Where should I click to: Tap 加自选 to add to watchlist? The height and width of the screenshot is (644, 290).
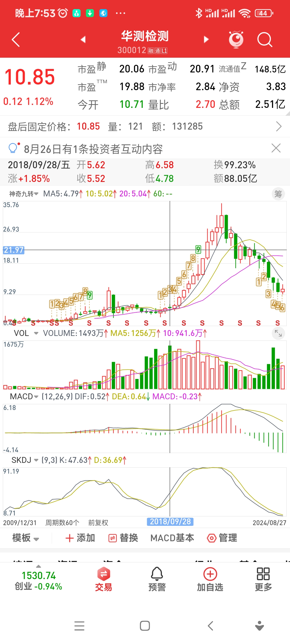tap(210, 580)
